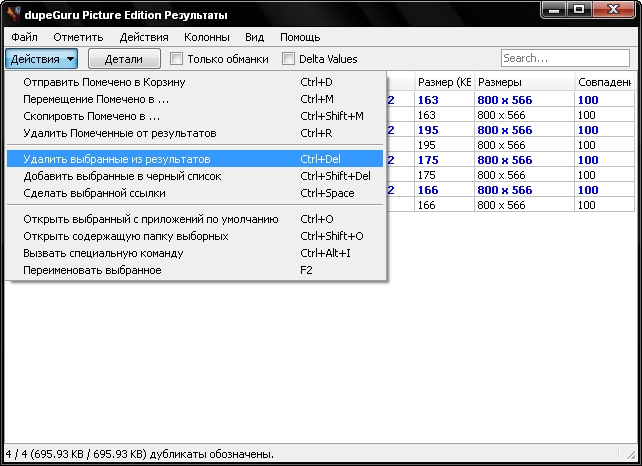Choose Открыть выбранный с приложений по умолчанию
The width and height of the screenshot is (642, 466).
(x=195, y=219)
